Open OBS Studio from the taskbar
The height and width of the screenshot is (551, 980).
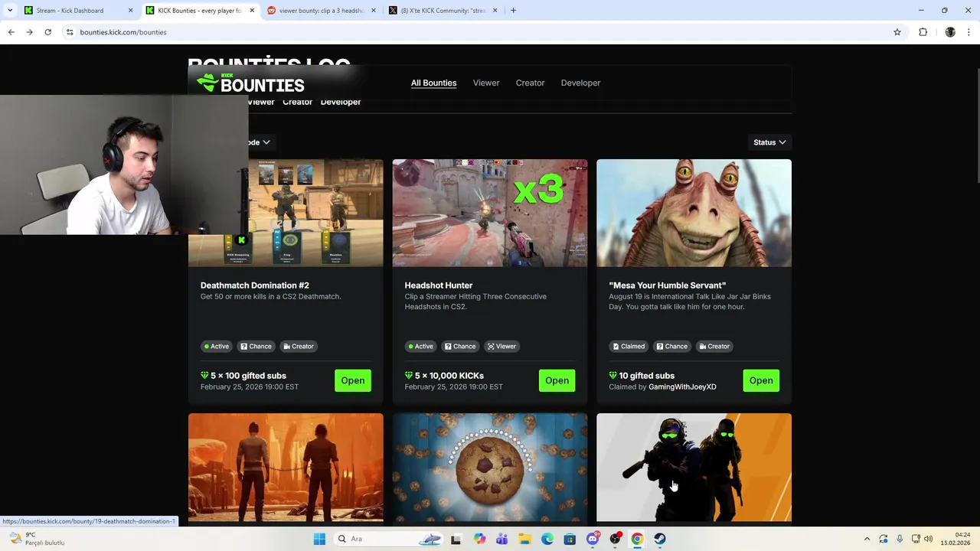tap(615, 539)
